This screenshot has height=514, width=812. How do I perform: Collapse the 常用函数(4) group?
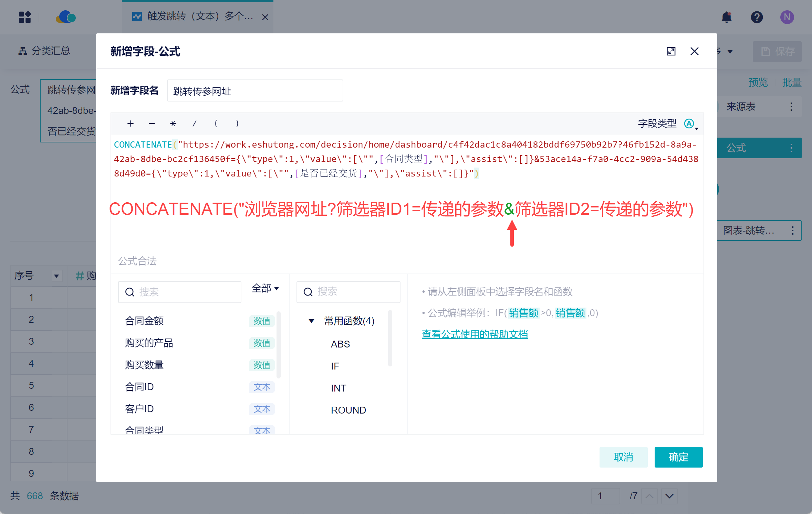[x=311, y=321]
